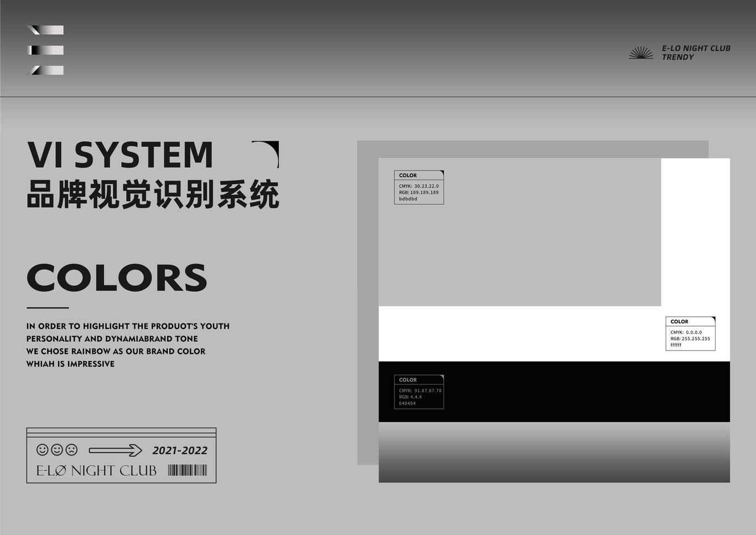Click the line 'WHIAH IS IMPRESSIVE'
756x535 pixels.
(71, 364)
